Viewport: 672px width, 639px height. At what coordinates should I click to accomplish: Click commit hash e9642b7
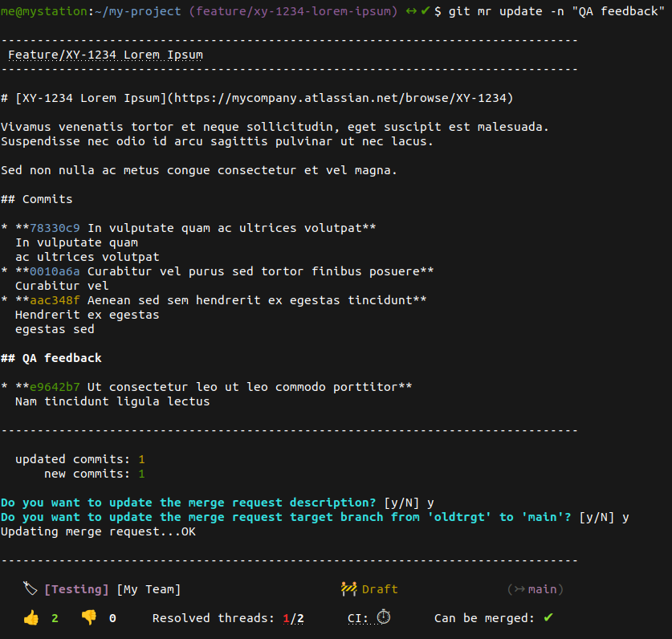point(55,387)
